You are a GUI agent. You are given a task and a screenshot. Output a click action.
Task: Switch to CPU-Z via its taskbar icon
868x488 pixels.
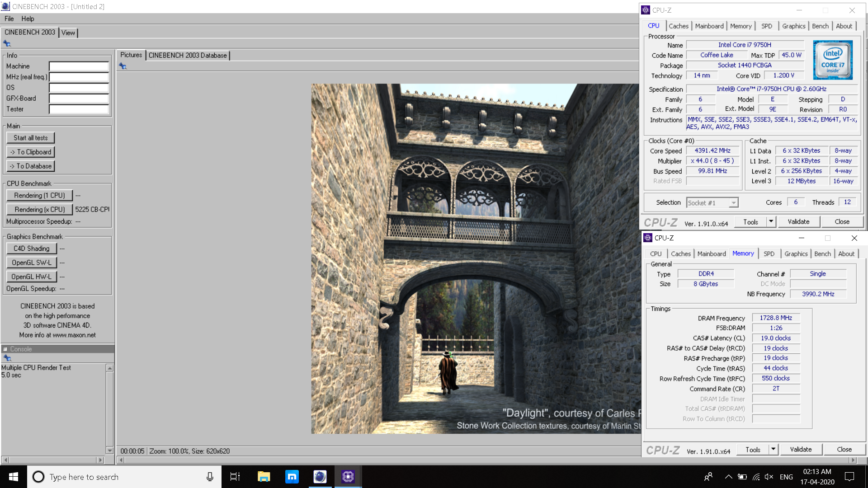coord(348,477)
